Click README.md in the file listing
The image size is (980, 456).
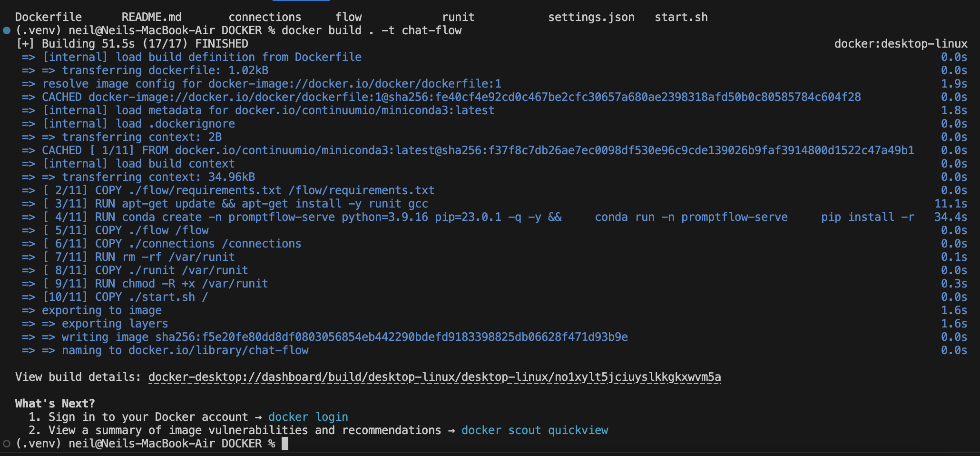pos(151,17)
